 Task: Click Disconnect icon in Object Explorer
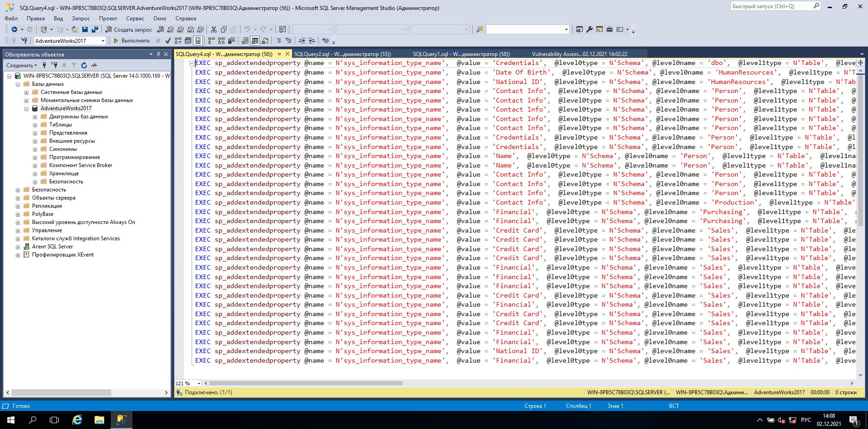[x=54, y=65]
